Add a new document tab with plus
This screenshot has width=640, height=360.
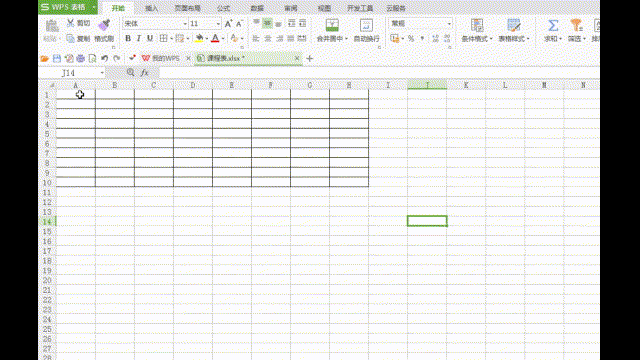coord(309,59)
